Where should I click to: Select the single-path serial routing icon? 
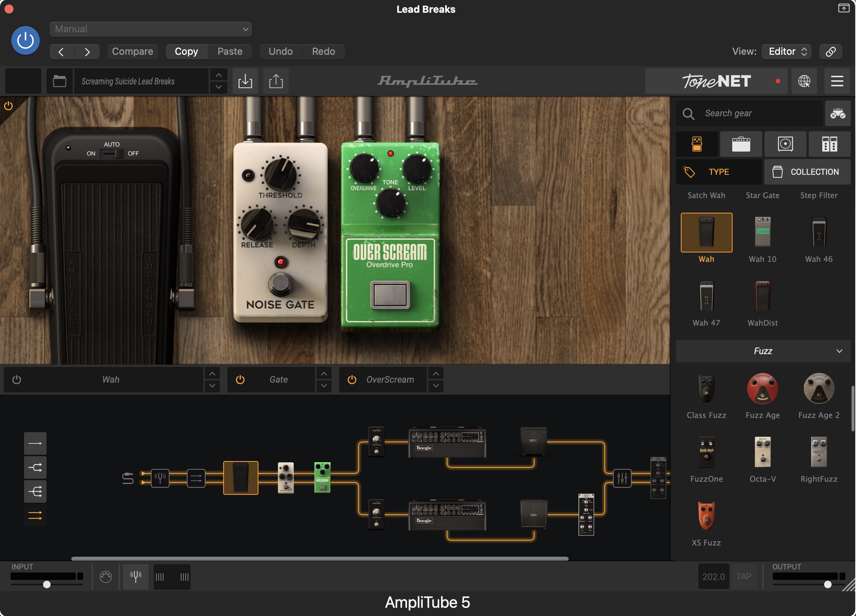click(35, 443)
